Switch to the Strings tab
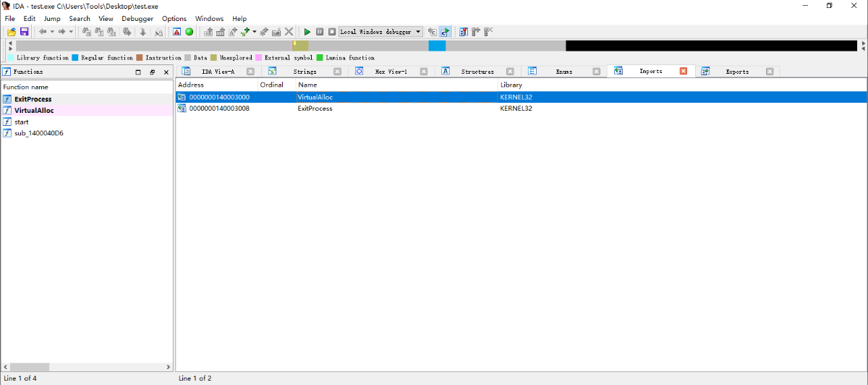868x385 pixels. coord(305,72)
